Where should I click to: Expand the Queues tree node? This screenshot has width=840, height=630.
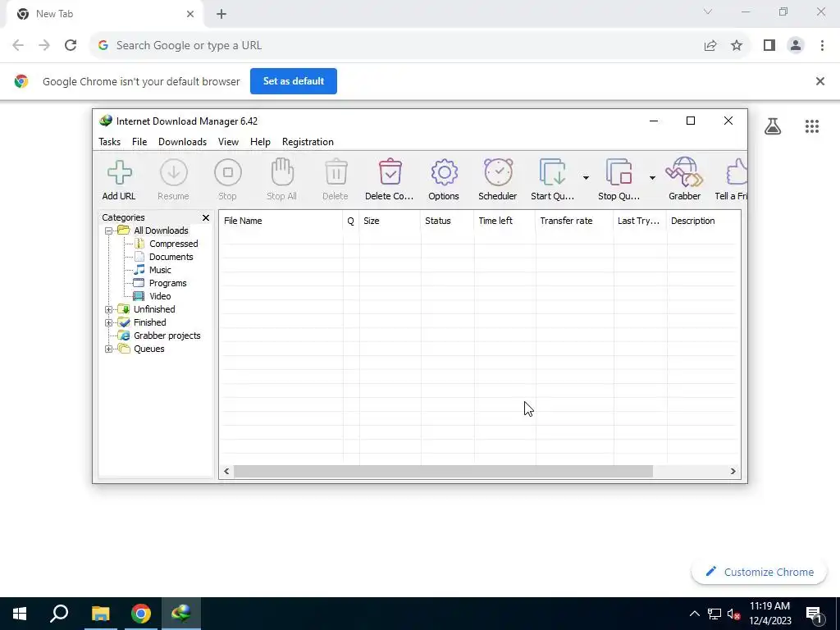[x=109, y=349]
